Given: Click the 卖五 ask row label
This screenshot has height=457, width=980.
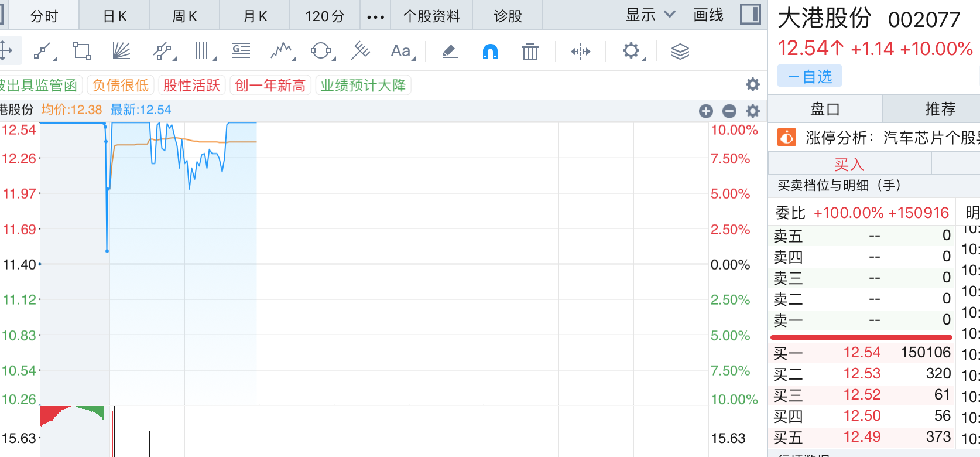Looking at the screenshot, I should [788, 236].
